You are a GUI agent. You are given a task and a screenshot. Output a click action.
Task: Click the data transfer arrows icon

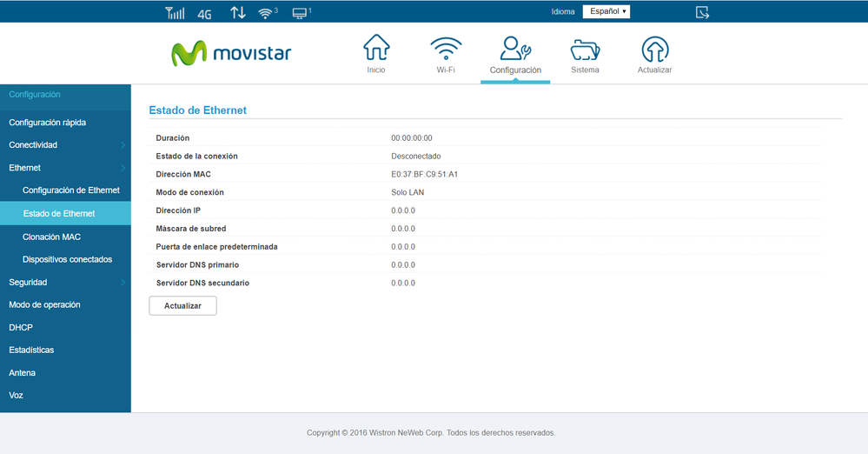[x=237, y=13]
